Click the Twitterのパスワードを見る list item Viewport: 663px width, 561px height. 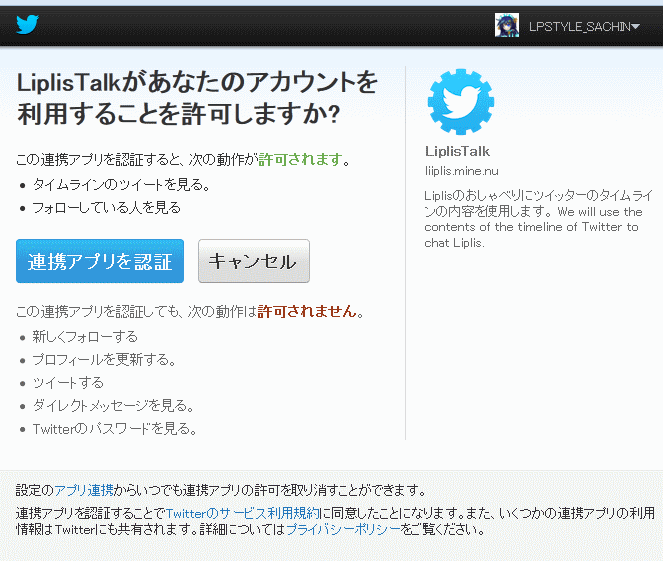tap(115, 429)
